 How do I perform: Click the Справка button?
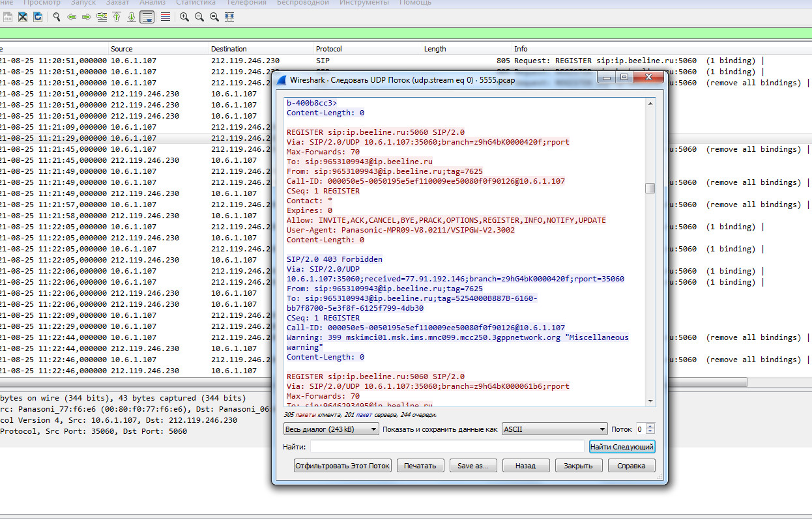click(x=631, y=466)
